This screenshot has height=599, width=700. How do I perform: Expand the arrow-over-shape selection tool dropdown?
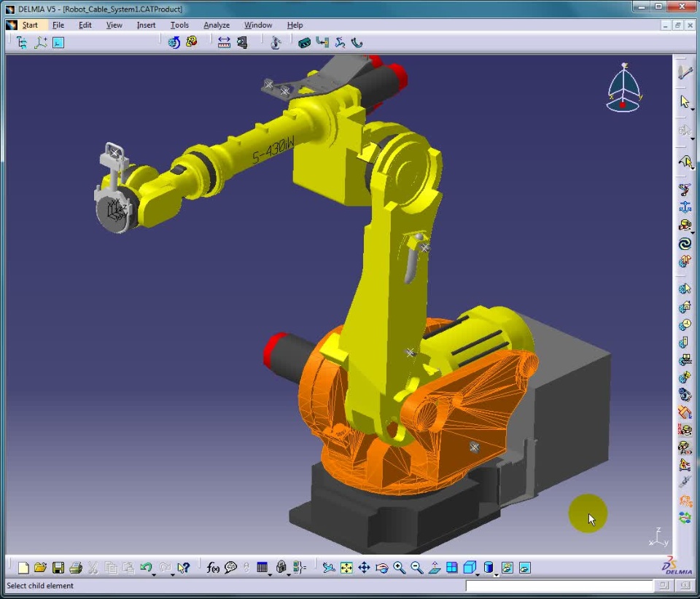coord(693,168)
